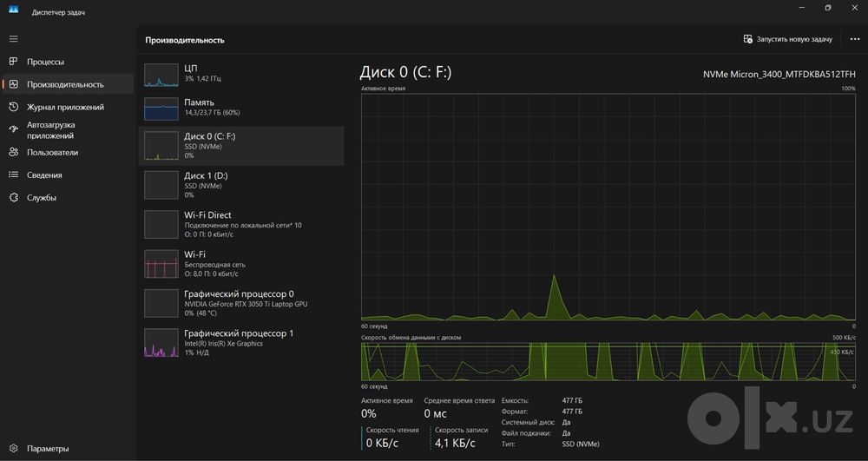The width and height of the screenshot is (868, 461).
Task: Open Журнал приложений page
Action: pos(68,108)
